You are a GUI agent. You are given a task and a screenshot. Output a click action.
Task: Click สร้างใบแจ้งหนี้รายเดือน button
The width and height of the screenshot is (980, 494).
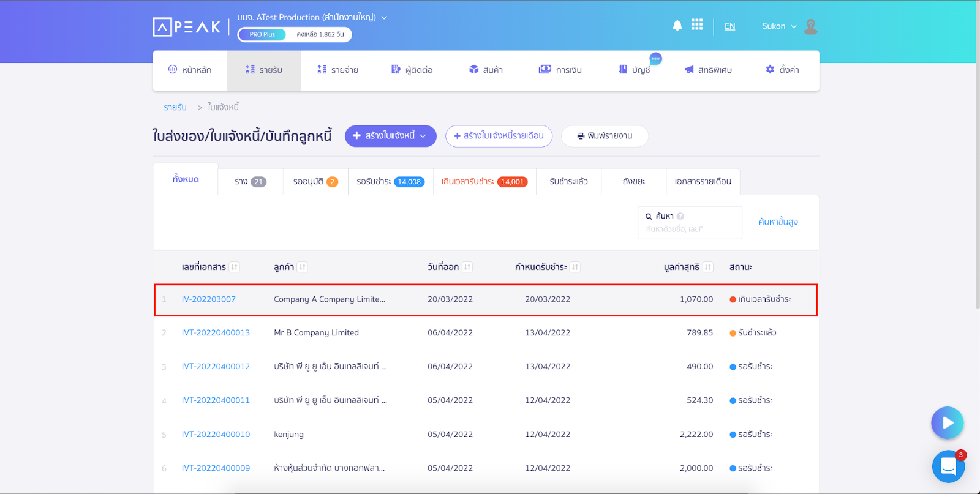(499, 136)
